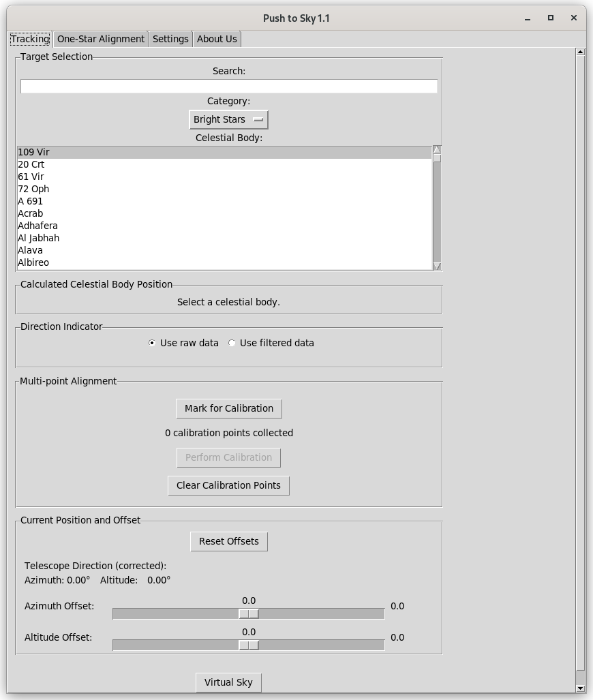593x700 pixels.
Task: Open the Settings tab
Action: pyautogui.click(x=170, y=39)
